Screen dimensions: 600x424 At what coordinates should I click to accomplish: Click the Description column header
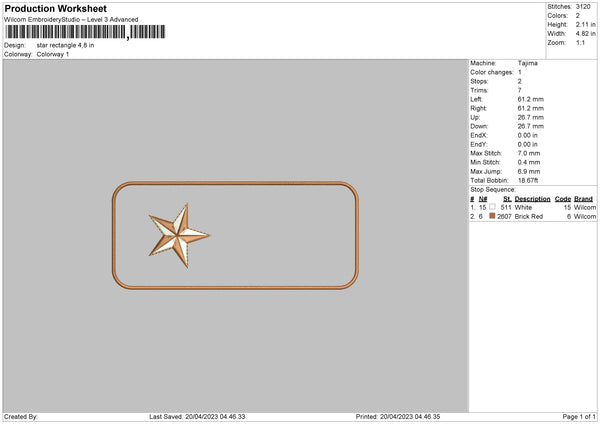[x=532, y=199]
